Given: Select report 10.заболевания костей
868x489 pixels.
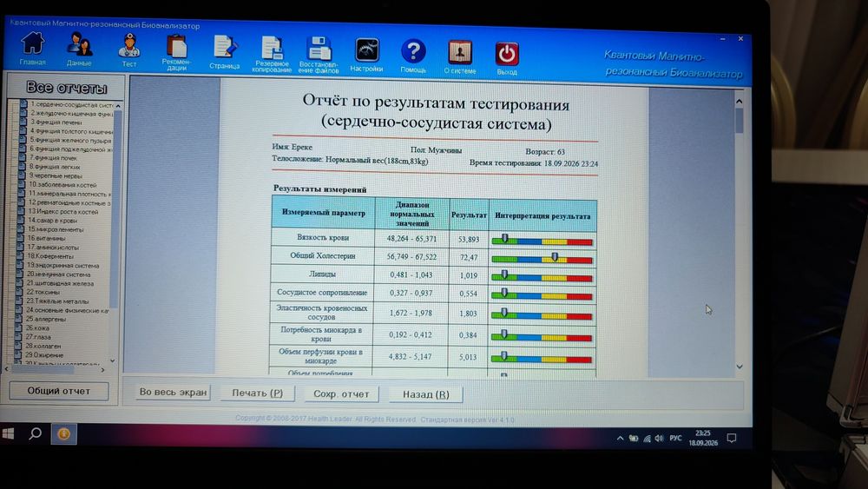Looking at the screenshot, I should [x=62, y=185].
